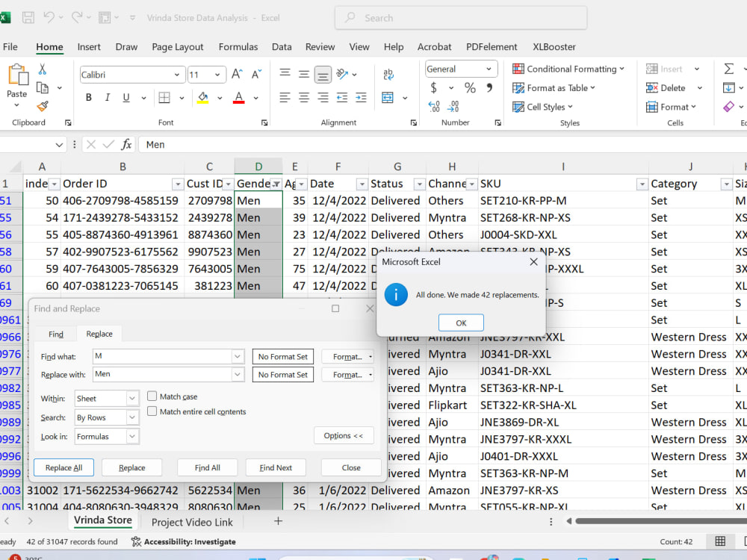Viewport: 747px width, 560px height.
Task: Click the Clear eraser icon
Action: [x=728, y=107]
